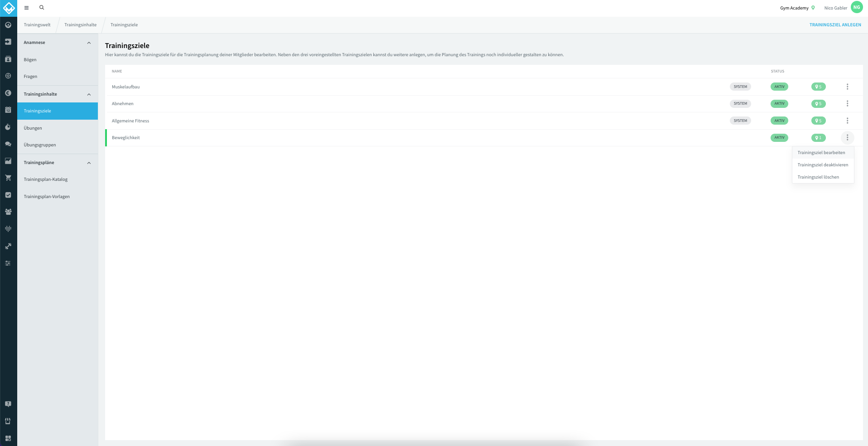The image size is (868, 446).
Task: Open the calendar icon in sidebar
Action: click(8, 110)
